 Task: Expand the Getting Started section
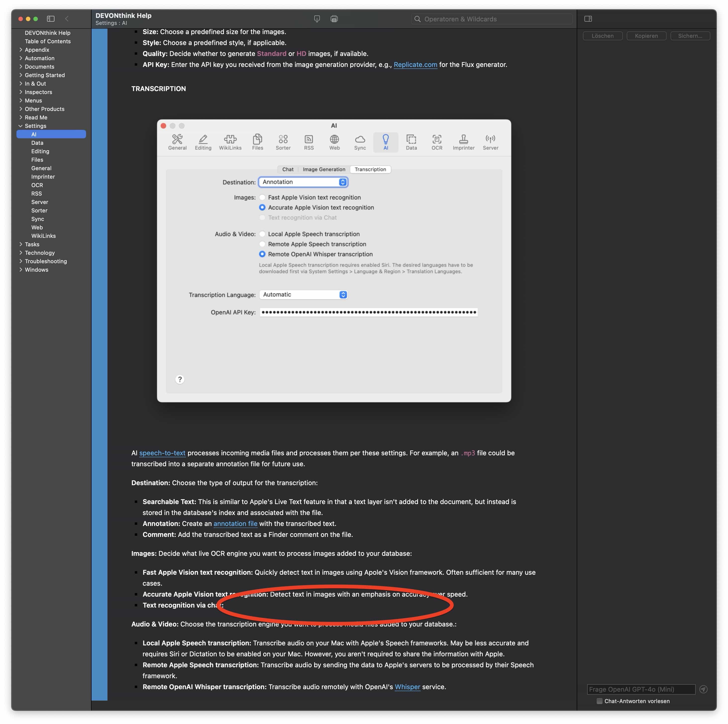coord(21,75)
